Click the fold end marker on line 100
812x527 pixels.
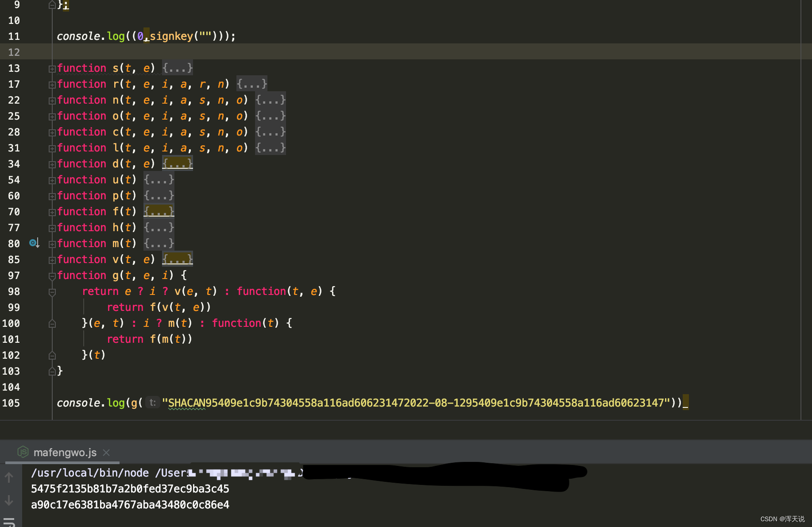coord(52,324)
